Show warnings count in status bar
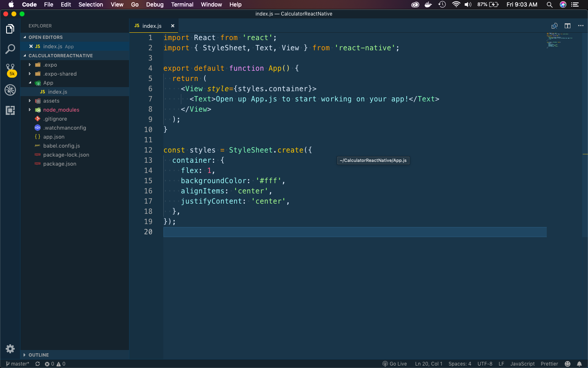Screen dimensions: 588x368 pyautogui.click(x=61, y=364)
